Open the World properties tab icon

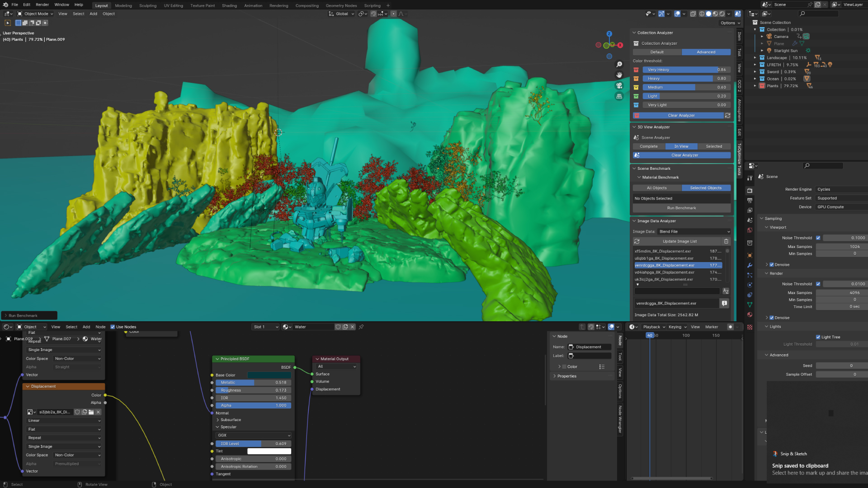tap(750, 230)
